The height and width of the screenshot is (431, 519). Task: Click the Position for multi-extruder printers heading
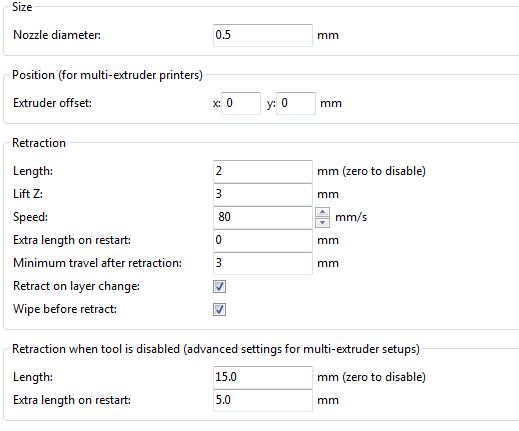pyautogui.click(x=107, y=75)
